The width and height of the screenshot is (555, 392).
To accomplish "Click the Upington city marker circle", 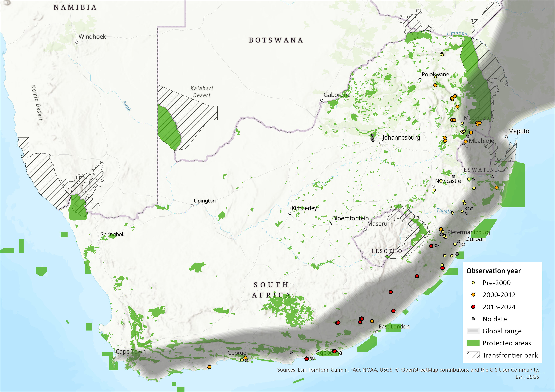I will pyautogui.click(x=192, y=205).
